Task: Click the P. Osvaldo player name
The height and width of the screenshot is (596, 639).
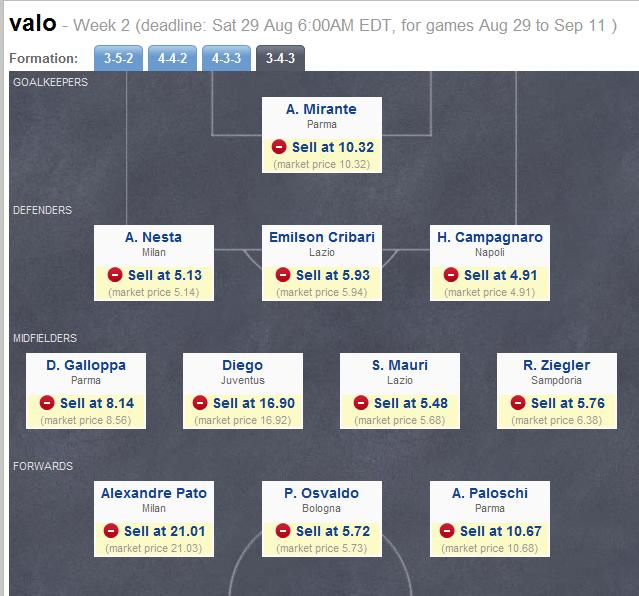Action: (322, 493)
